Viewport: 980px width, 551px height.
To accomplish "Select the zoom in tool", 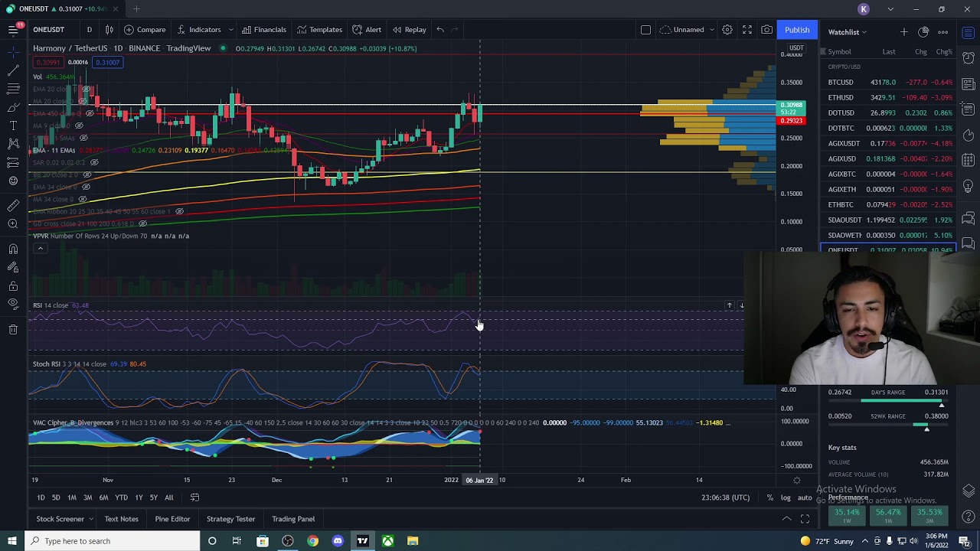I will (x=13, y=223).
